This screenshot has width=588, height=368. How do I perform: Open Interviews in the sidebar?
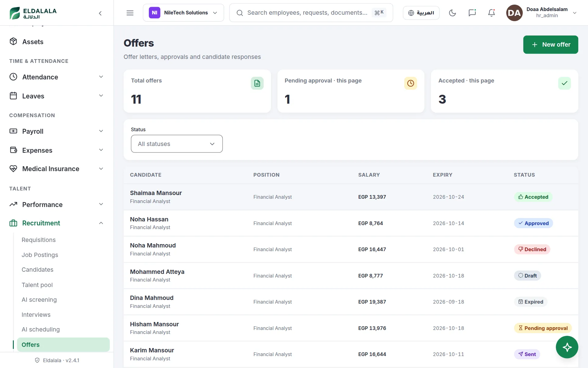pos(36,315)
